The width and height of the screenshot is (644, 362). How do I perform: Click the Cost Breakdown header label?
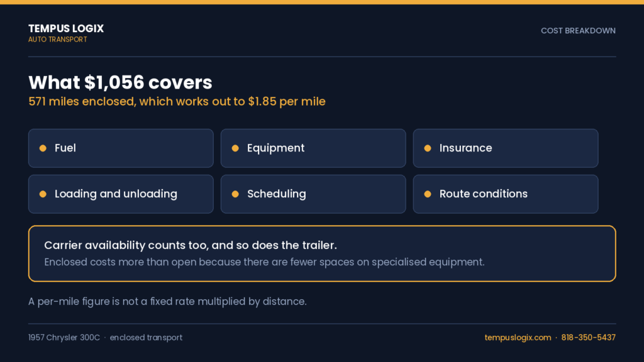pyautogui.click(x=578, y=31)
